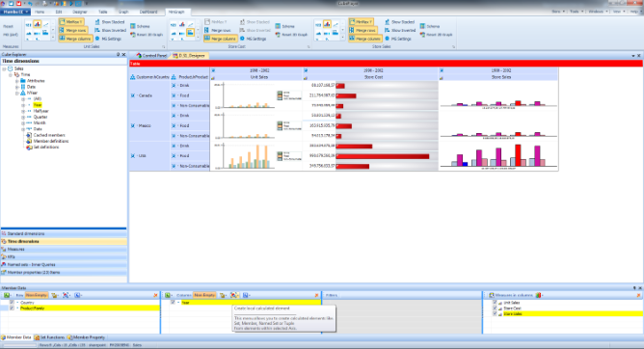Expand the Quarter node in Time tree
Viewport: 644px width, 349px height.
point(23,117)
